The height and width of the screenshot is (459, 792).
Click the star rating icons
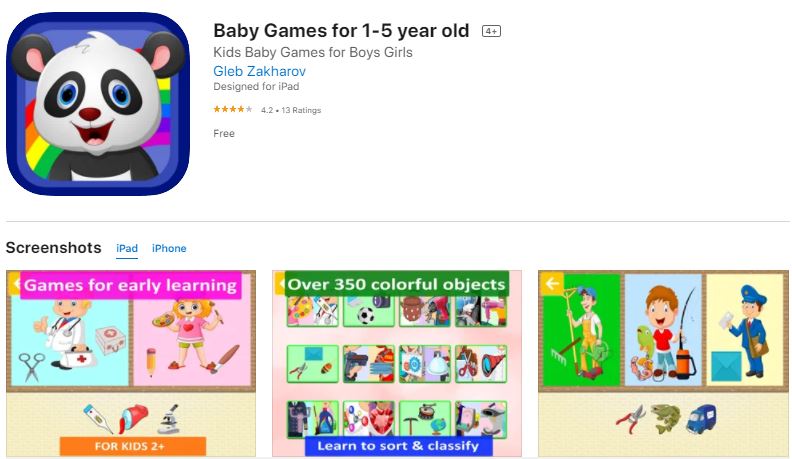point(233,109)
